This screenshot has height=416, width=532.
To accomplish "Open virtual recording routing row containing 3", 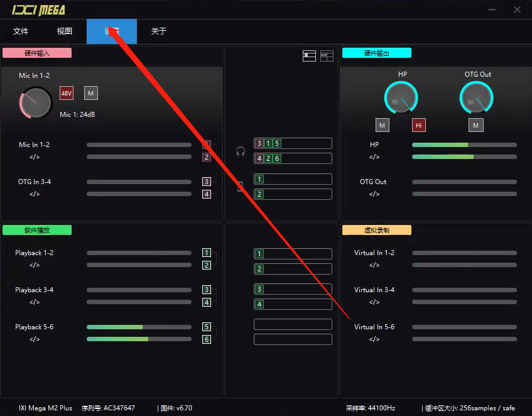I will click(x=293, y=289).
